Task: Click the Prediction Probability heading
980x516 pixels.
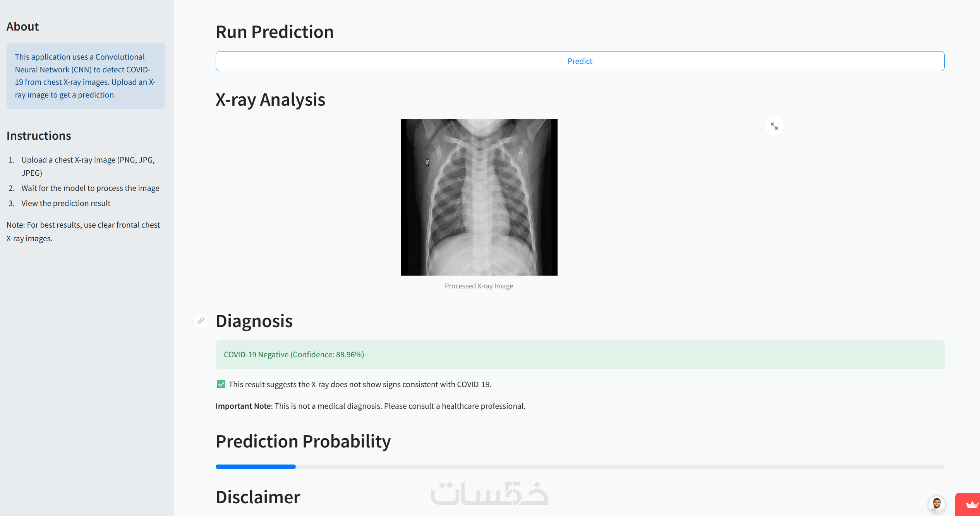Action: [303, 441]
